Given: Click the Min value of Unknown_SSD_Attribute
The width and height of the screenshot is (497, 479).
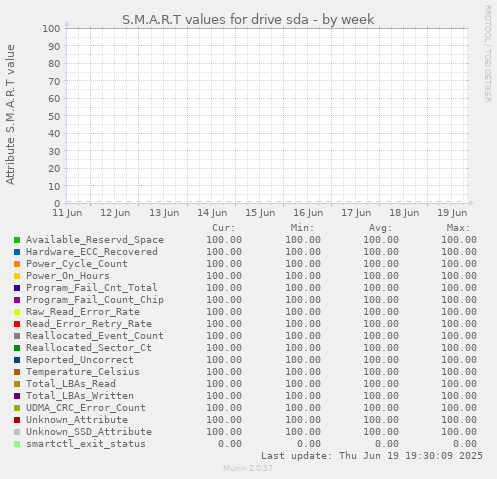Looking at the screenshot, I should (x=303, y=432).
